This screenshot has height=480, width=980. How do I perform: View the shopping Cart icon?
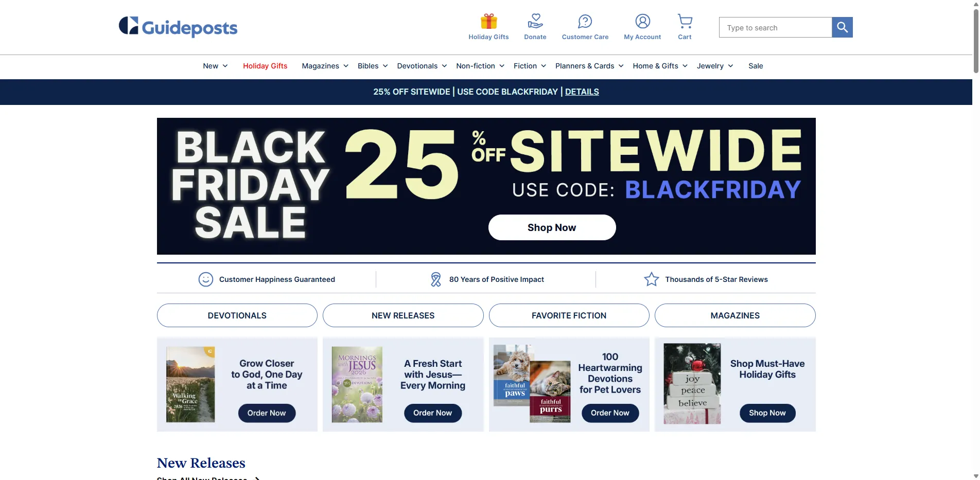(685, 22)
